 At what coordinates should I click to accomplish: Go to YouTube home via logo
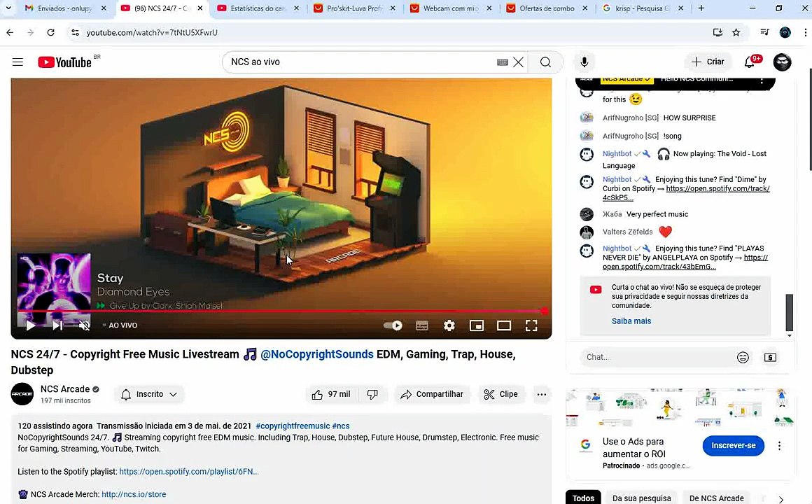[x=64, y=62]
